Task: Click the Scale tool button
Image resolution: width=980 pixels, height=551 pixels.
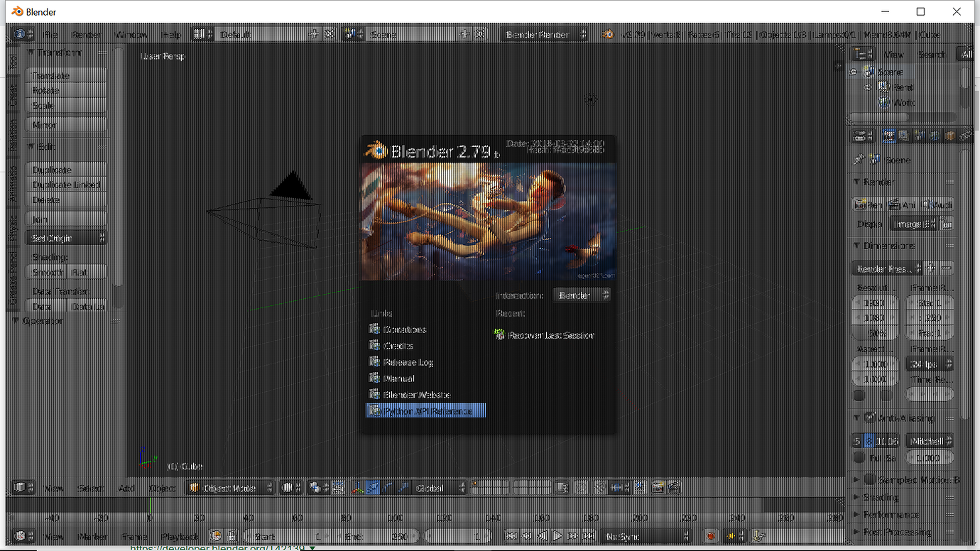Action: (67, 105)
